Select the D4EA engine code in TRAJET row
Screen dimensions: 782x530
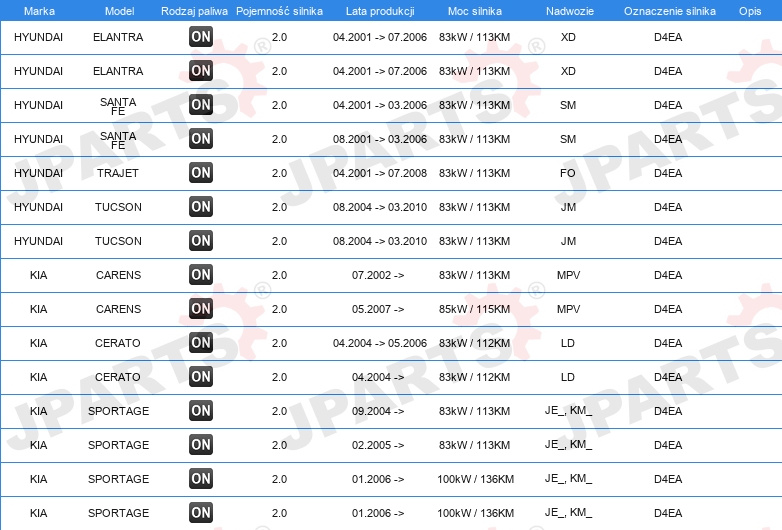(668, 173)
